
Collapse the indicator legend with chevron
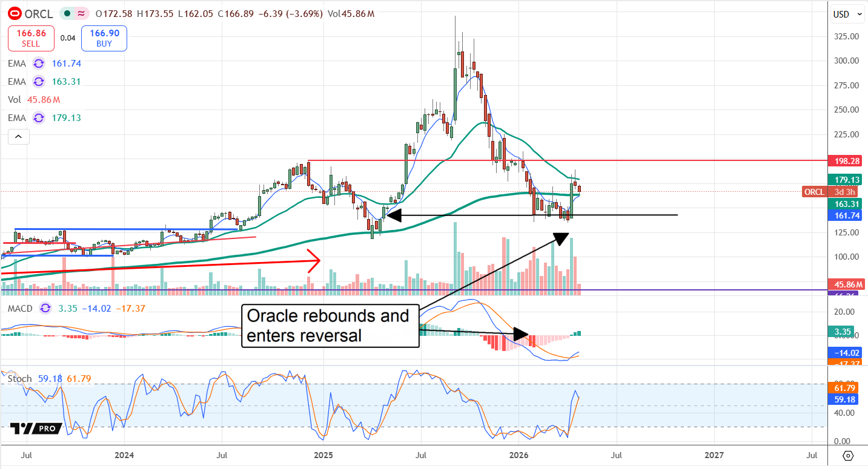(18, 137)
